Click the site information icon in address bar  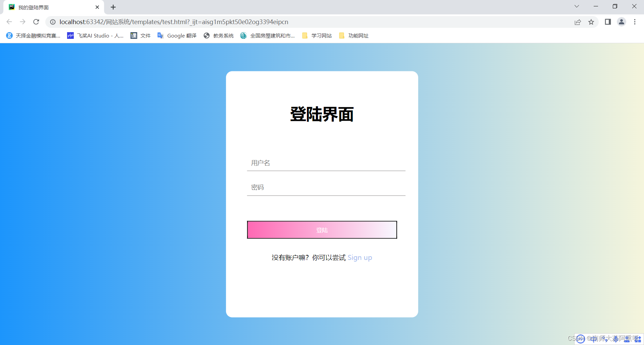point(53,22)
